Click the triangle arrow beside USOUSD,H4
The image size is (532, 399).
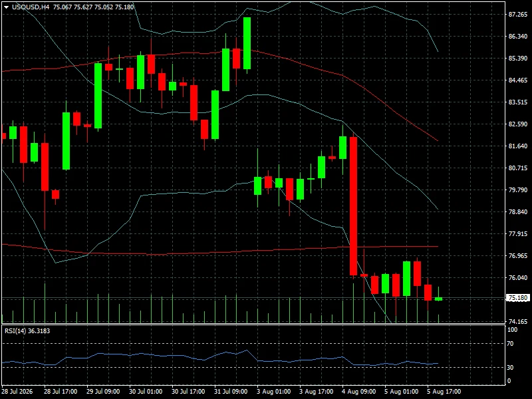point(6,7)
